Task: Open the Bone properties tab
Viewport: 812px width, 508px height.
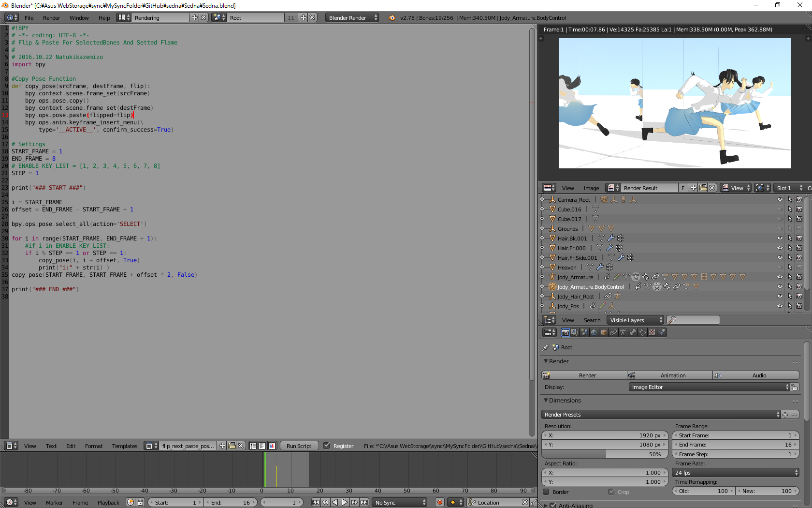Action: (633, 332)
